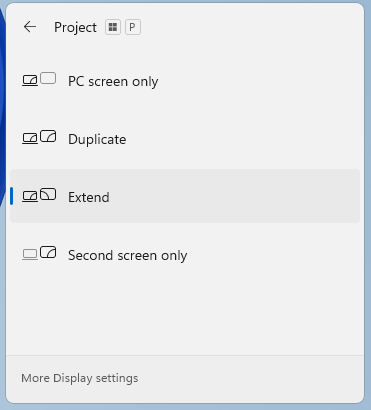The width and height of the screenshot is (371, 410).
Task: Click the Project panel title
Action: click(75, 27)
